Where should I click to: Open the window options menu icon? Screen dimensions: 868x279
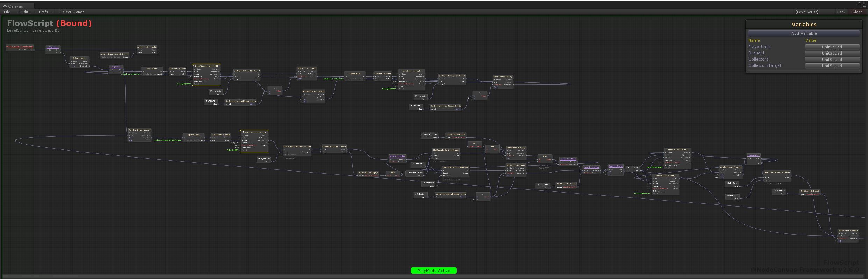point(865,7)
